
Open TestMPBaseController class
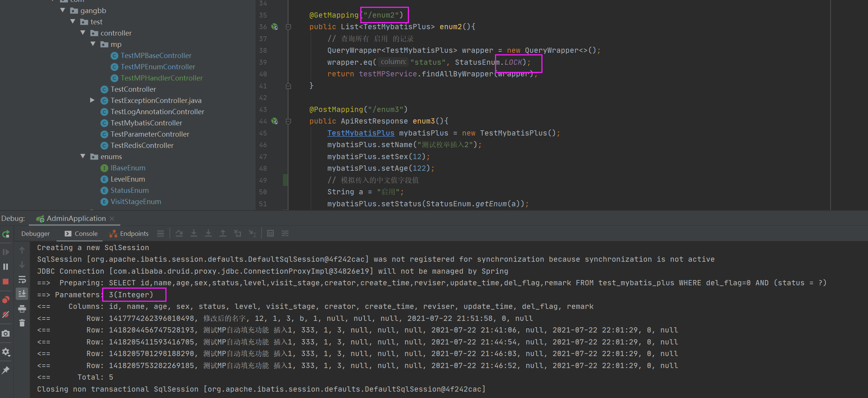[x=156, y=55]
